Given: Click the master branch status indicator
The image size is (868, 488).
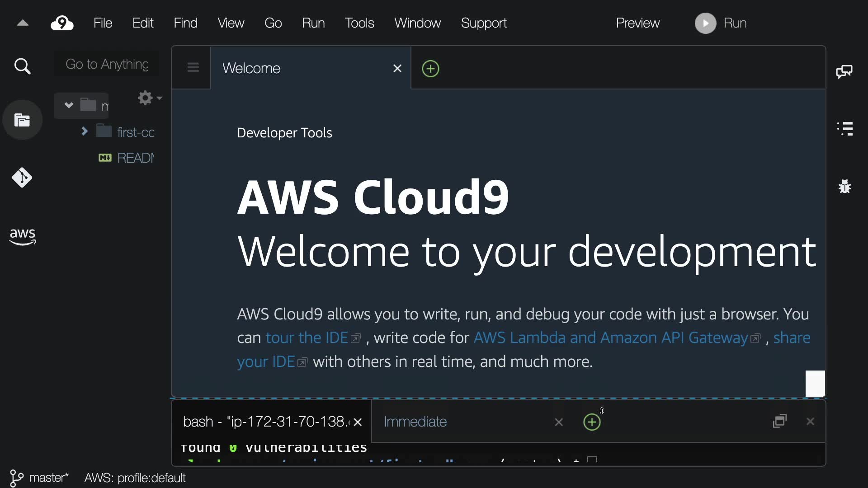Looking at the screenshot, I should 40,478.
